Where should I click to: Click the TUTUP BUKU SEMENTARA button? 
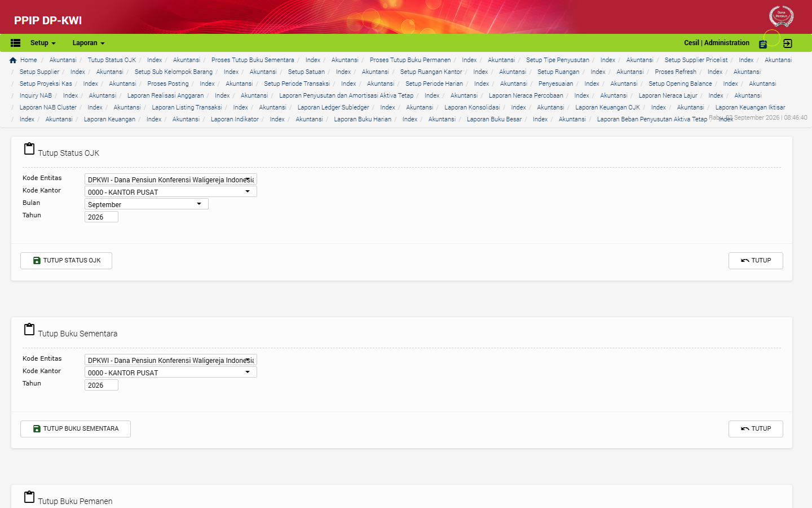(x=76, y=429)
